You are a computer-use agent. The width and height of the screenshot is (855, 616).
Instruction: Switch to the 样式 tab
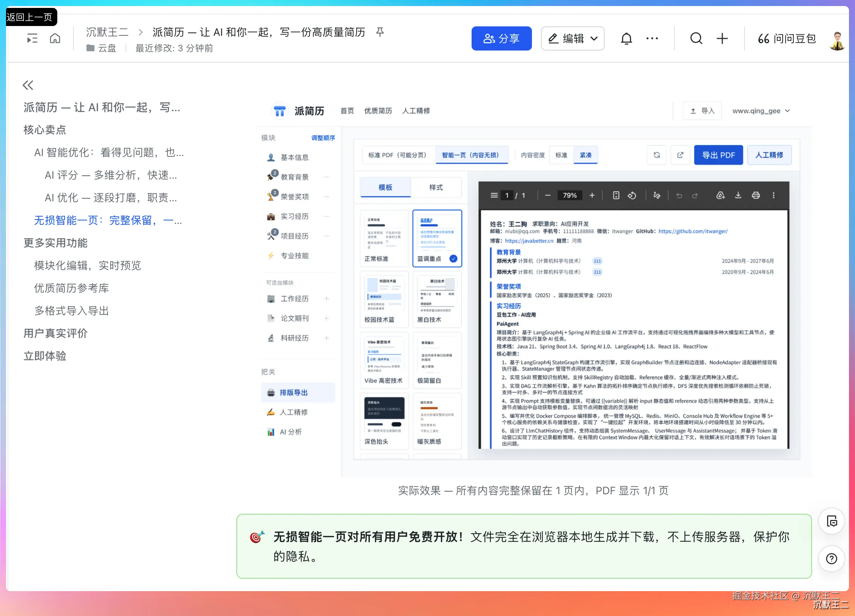[436, 187]
